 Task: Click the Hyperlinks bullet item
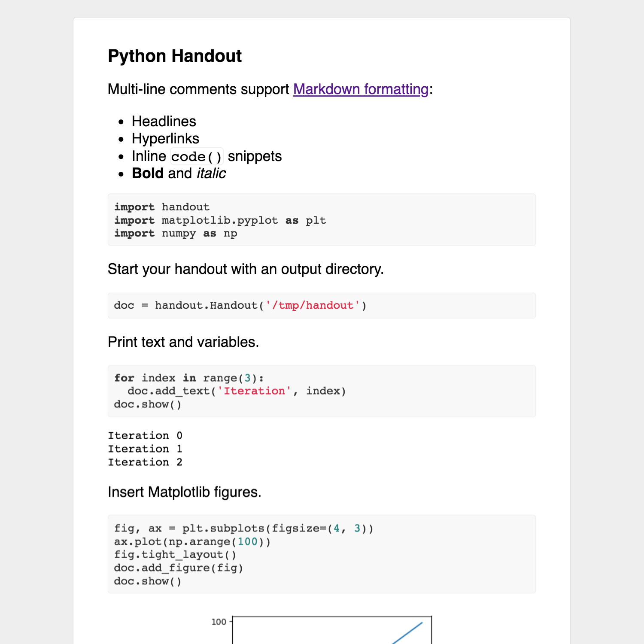[165, 139]
